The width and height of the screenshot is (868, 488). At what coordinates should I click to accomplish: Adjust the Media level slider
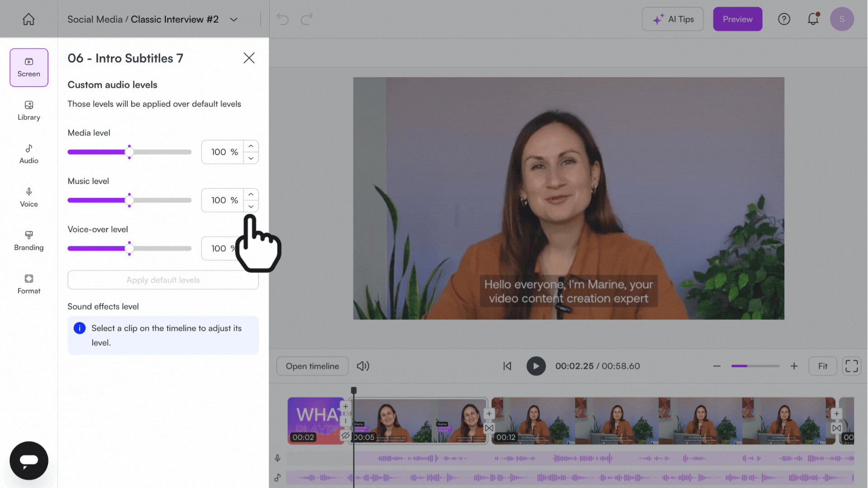click(129, 152)
